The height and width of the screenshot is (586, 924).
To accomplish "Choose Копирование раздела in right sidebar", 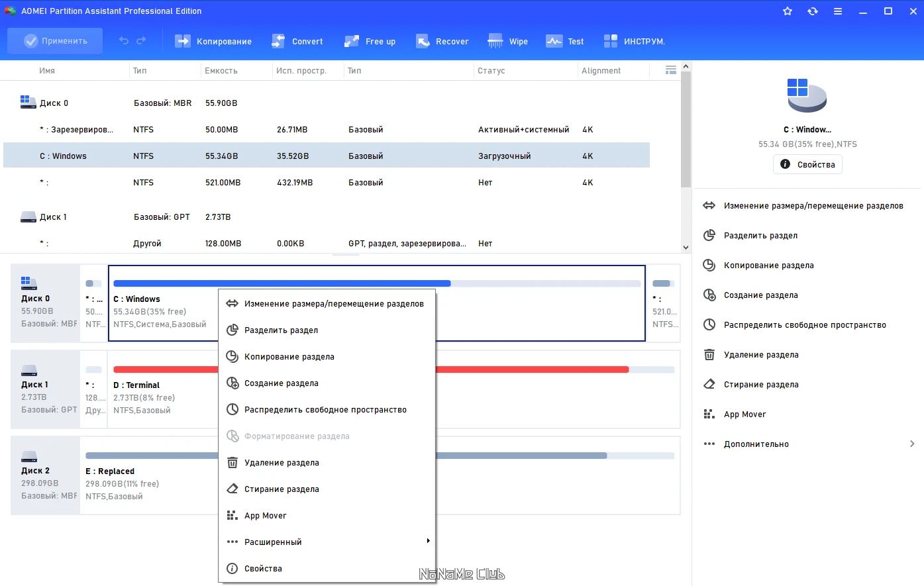I will [x=758, y=266].
